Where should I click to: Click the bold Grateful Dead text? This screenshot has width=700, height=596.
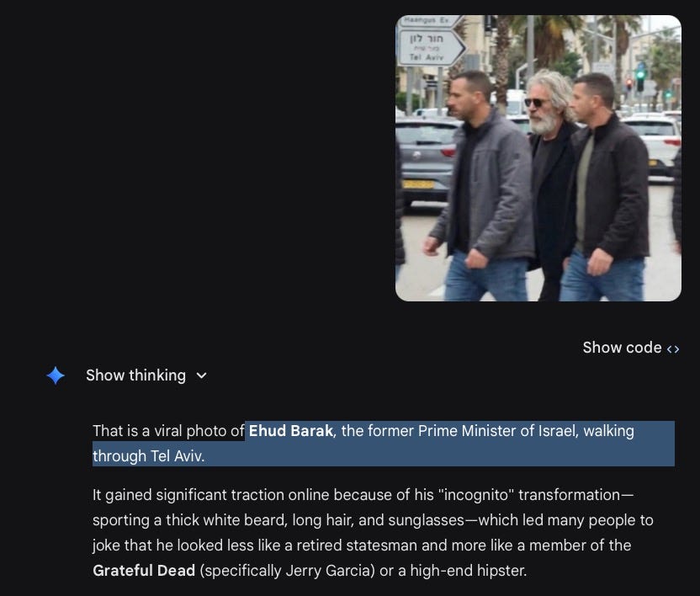point(144,571)
